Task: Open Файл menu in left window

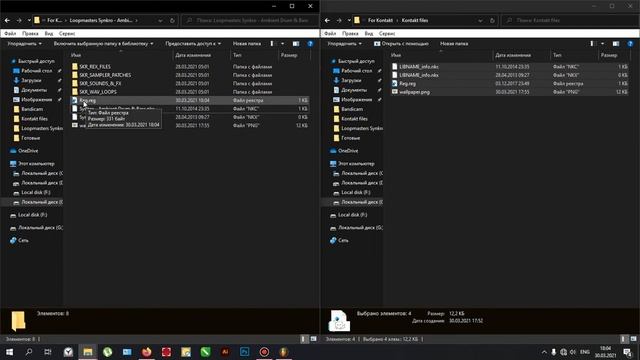Action: tap(10, 33)
